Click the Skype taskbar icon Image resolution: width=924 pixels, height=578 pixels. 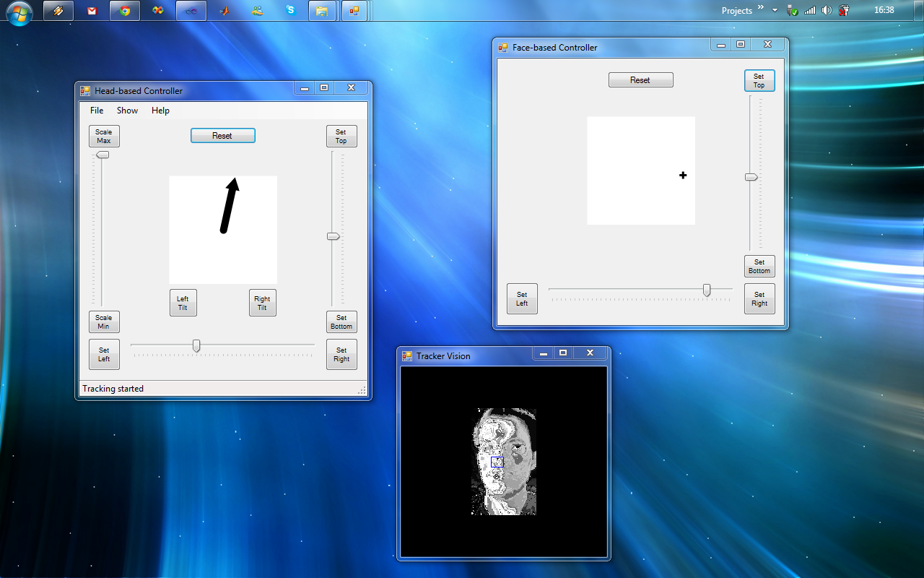290,11
